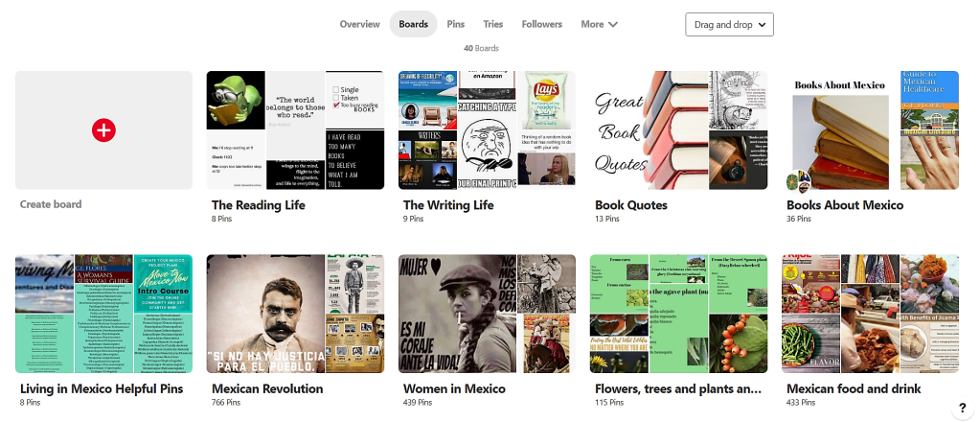Select the Boards tab

coord(413,24)
